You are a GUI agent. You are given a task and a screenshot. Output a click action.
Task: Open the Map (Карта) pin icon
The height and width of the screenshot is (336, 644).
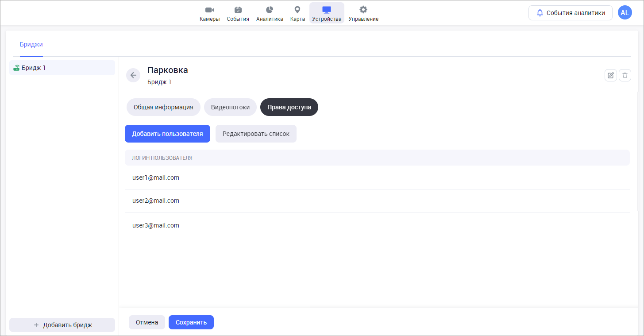pyautogui.click(x=297, y=10)
